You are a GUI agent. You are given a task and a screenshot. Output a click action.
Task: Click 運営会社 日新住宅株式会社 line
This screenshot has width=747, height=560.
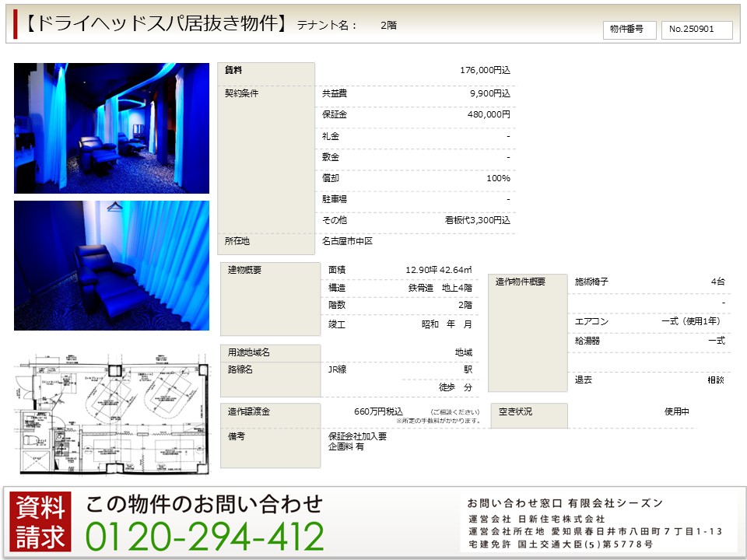pyautogui.click(x=536, y=519)
